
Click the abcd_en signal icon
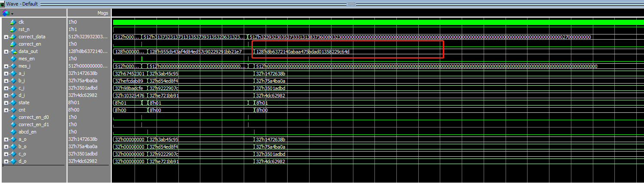coord(13,132)
